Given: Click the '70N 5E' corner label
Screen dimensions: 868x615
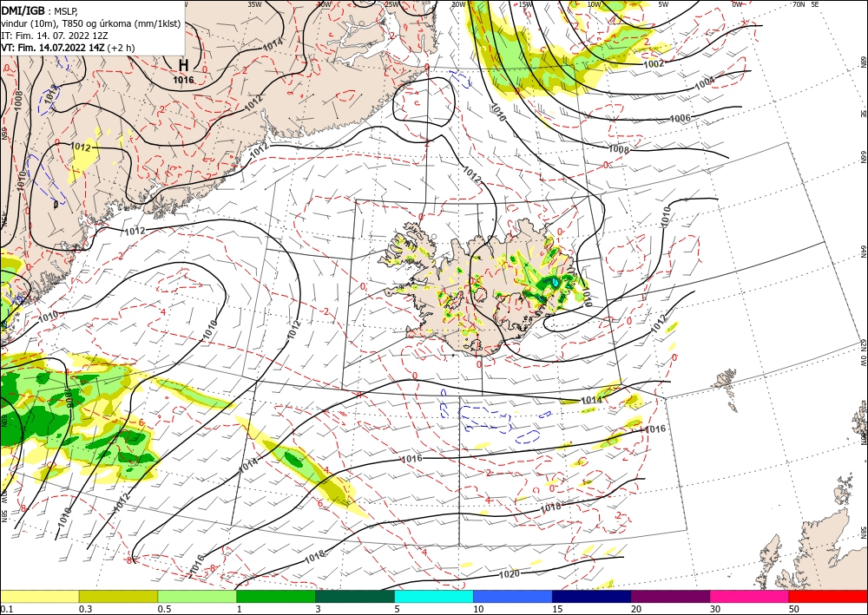Looking at the screenshot, I should 806,4.
